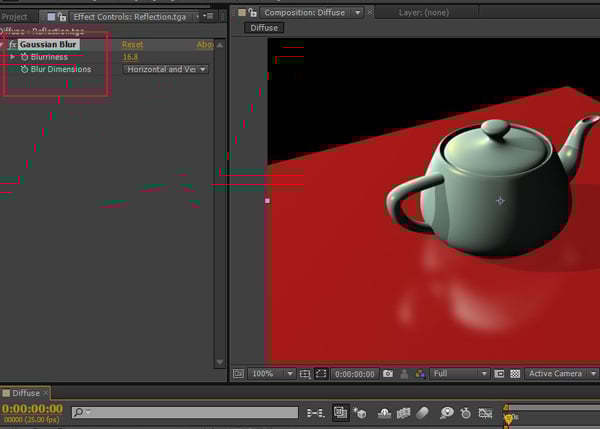Toggle the Blur Dimensions stopwatch
600x429 pixels.
[x=24, y=69]
